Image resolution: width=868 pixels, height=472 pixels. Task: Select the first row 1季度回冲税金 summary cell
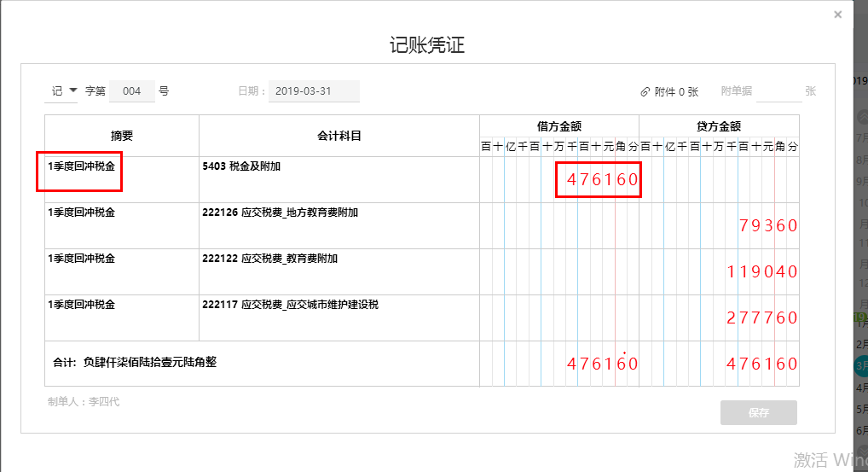122,179
